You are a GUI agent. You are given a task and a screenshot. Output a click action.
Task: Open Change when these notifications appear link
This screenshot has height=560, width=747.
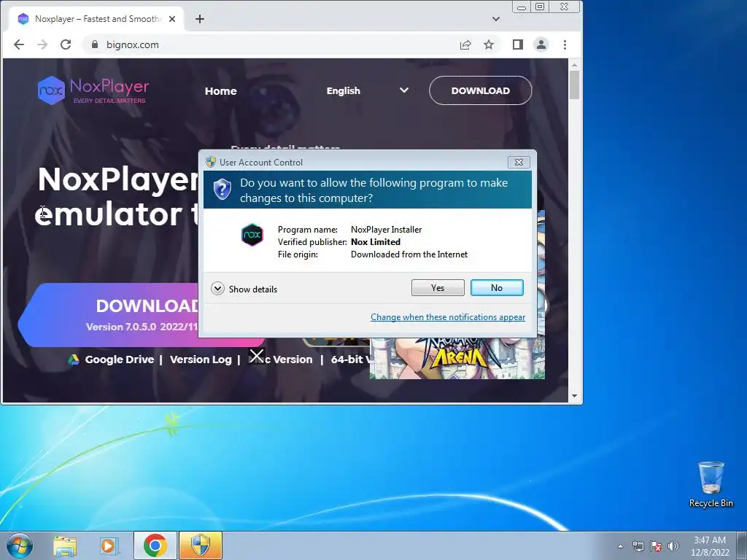(x=448, y=317)
